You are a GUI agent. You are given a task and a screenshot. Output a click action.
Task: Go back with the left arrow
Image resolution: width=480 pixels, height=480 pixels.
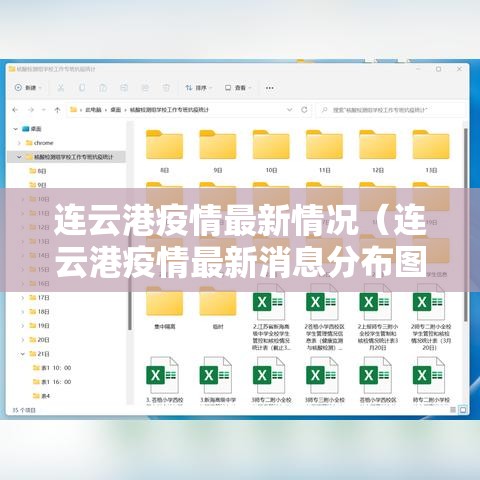pyautogui.click(x=15, y=110)
